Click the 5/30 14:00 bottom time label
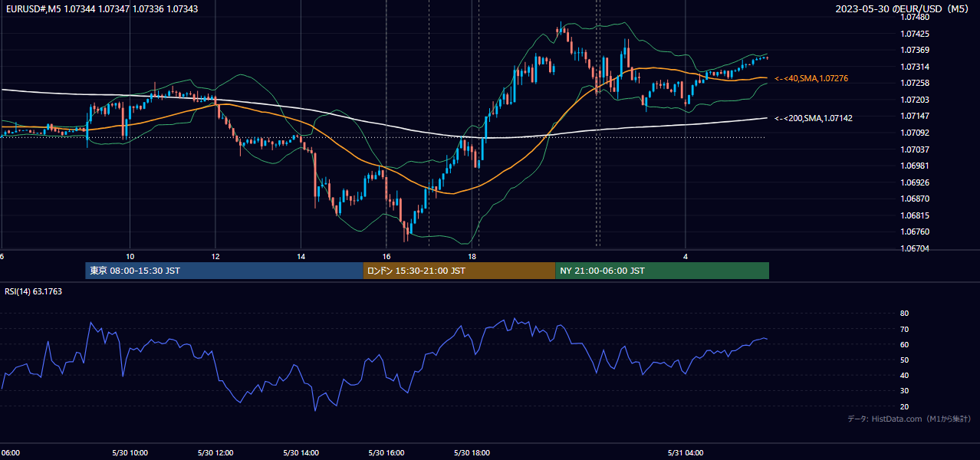The image size is (980, 460). (x=301, y=452)
